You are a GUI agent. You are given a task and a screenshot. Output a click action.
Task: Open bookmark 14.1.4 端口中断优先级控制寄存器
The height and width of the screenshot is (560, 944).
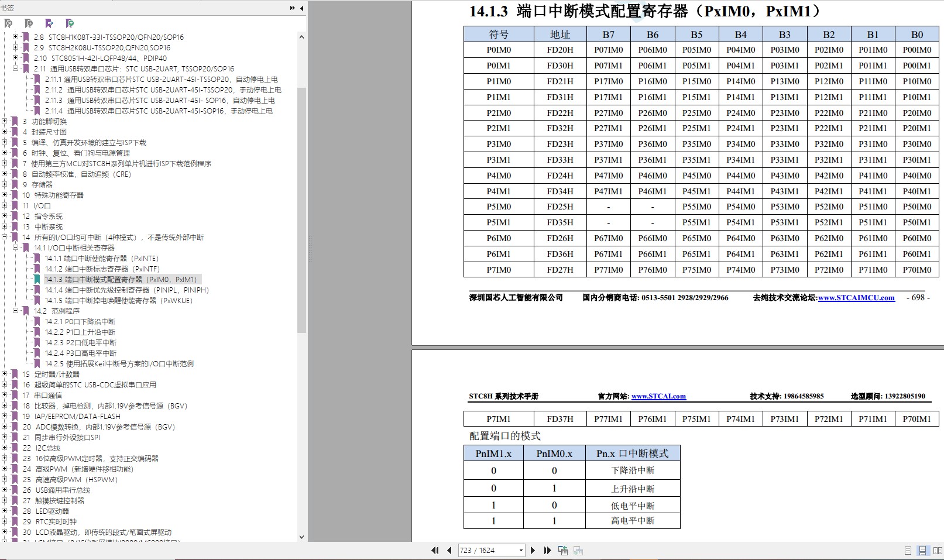pos(127,290)
